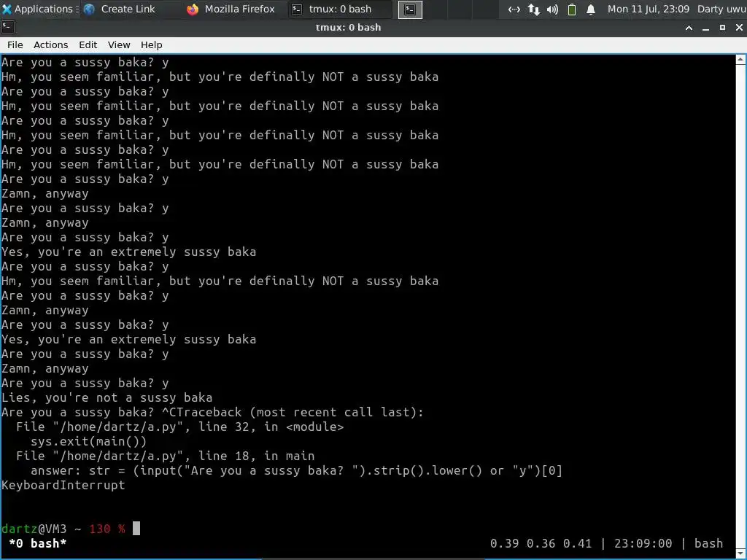Open the clock showing Mon 11 Jul, 23:09

(649, 9)
